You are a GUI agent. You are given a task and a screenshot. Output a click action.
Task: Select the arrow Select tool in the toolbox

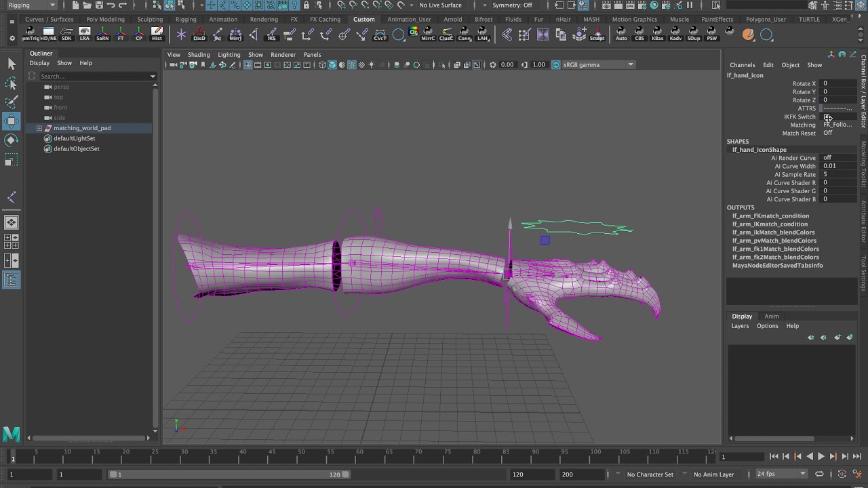[x=12, y=64]
